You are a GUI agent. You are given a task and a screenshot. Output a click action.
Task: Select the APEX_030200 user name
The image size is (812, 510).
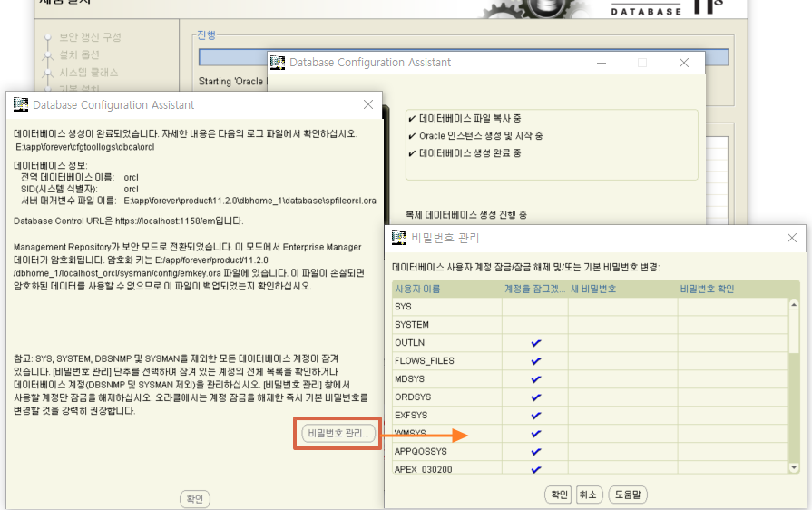tap(423, 469)
